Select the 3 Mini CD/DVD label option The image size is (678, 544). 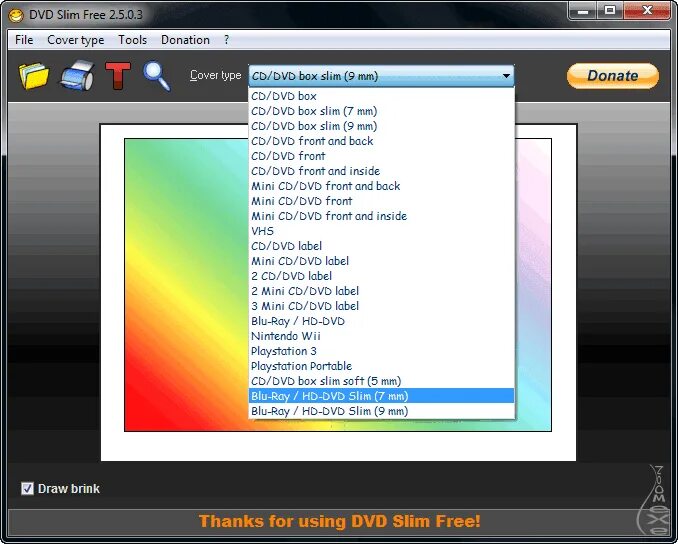tap(381, 306)
